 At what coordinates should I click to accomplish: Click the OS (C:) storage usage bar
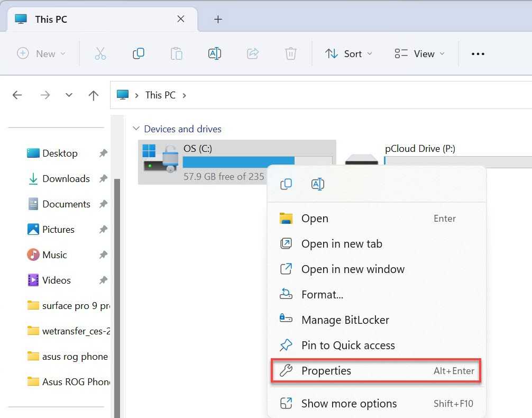pos(258,161)
